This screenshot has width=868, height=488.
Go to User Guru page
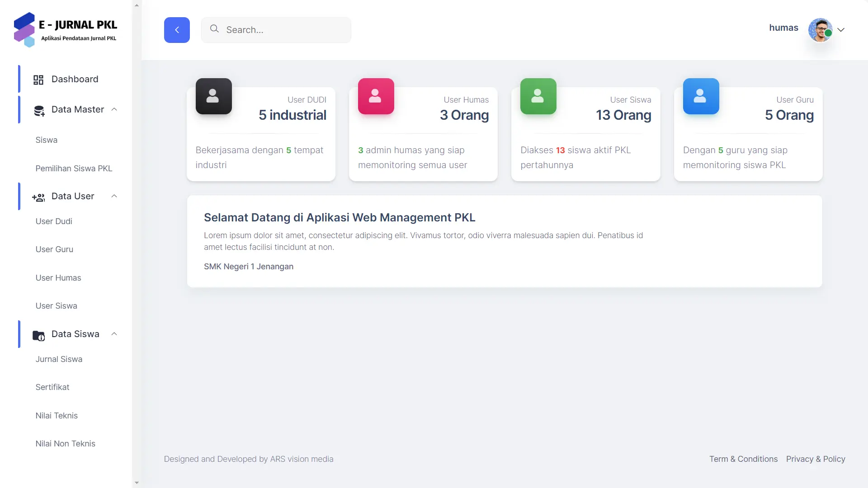[54, 249]
